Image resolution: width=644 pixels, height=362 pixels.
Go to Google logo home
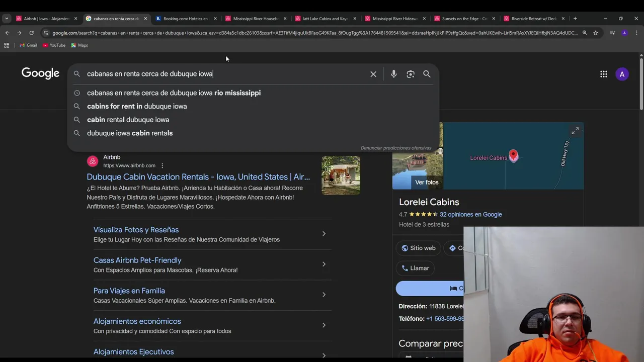pos(40,73)
